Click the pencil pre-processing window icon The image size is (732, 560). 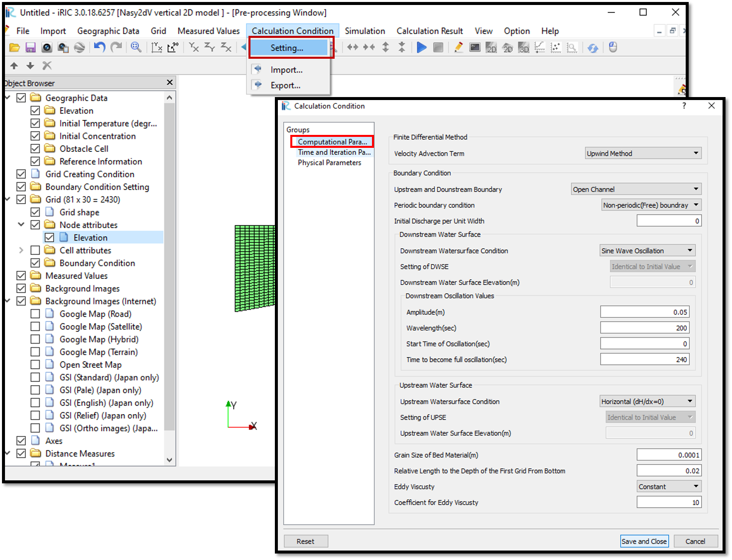click(459, 47)
